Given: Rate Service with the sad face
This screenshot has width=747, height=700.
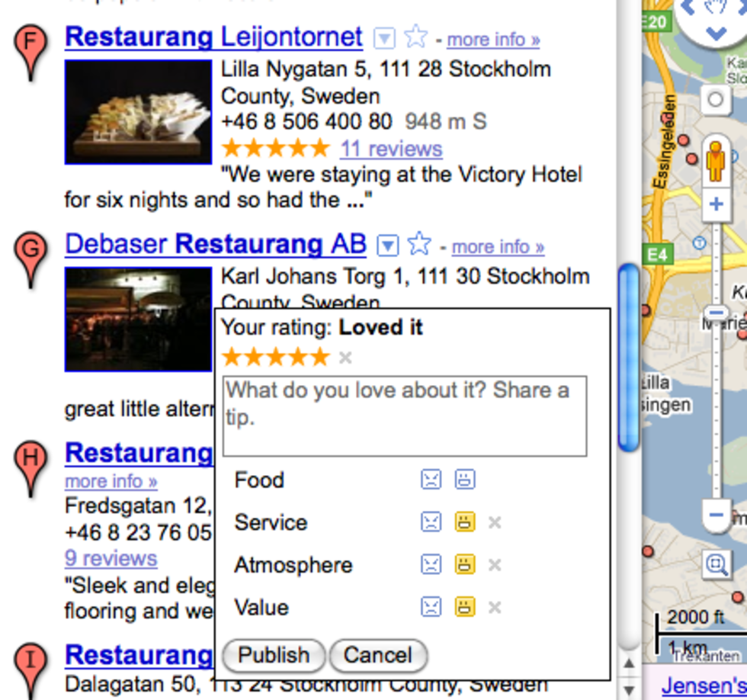Looking at the screenshot, I should point(431,522).
